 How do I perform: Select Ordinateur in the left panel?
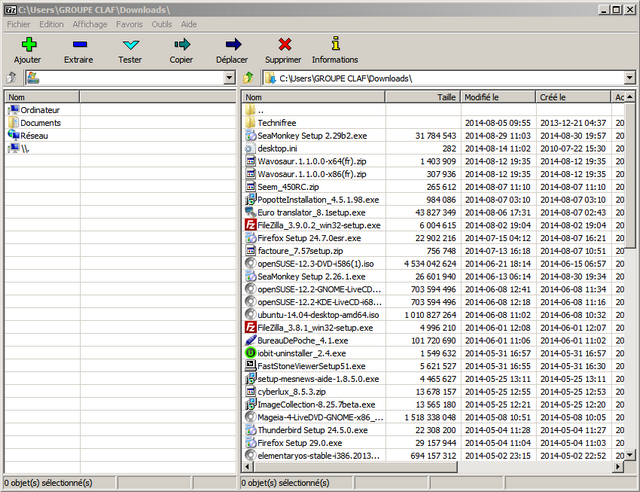(x=40, y=110)
